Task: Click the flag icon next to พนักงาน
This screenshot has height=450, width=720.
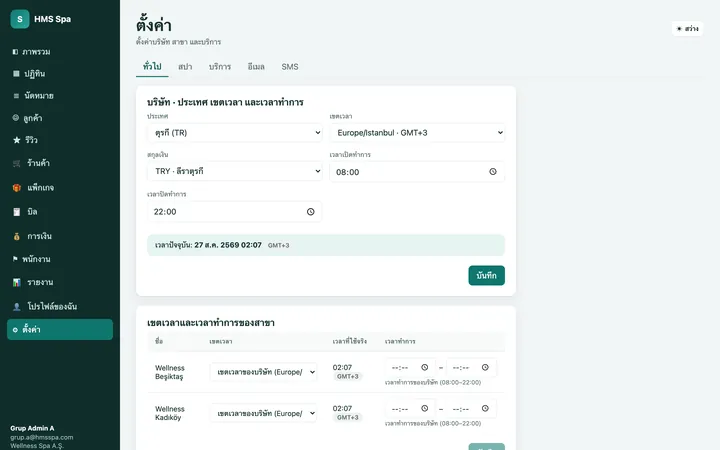Action: point(15,259)
